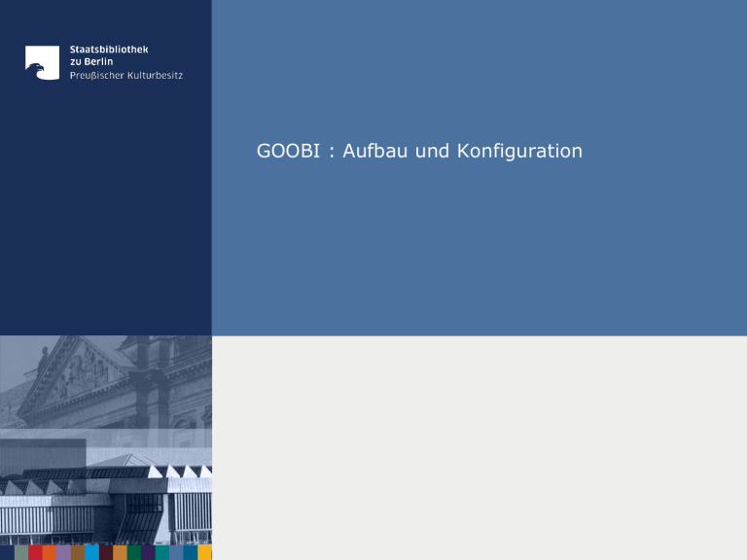This screenshot has height=560, width=747.
Task: Pick the bright orange square in the color strip
Action: 50,552
